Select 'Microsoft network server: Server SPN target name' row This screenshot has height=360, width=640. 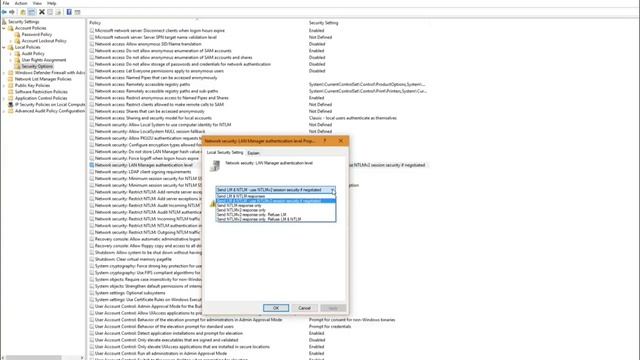tap(156, 37)
